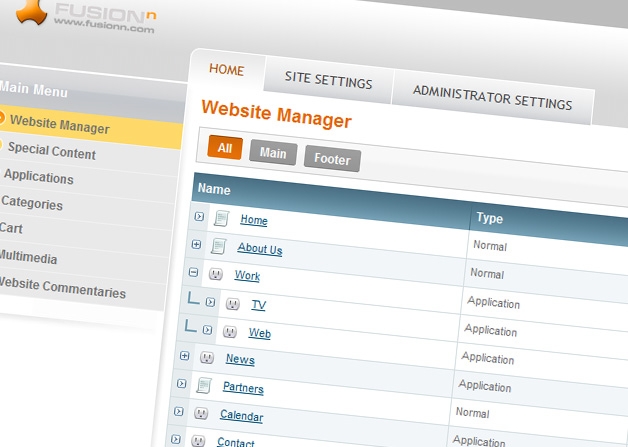The width and height of the screenshot is (628, 447).
Task: Click the plug icon beside News
Action: point(207,357)
